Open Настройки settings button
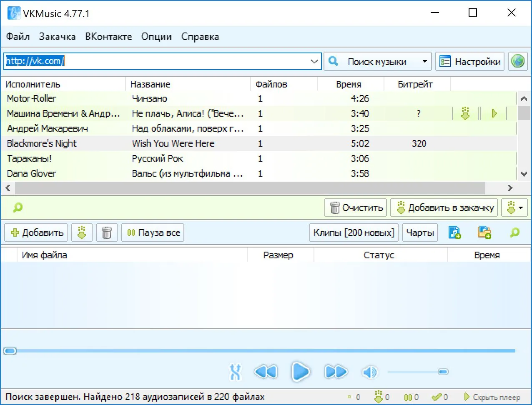 pyautogui.click(x=470, y=62)
